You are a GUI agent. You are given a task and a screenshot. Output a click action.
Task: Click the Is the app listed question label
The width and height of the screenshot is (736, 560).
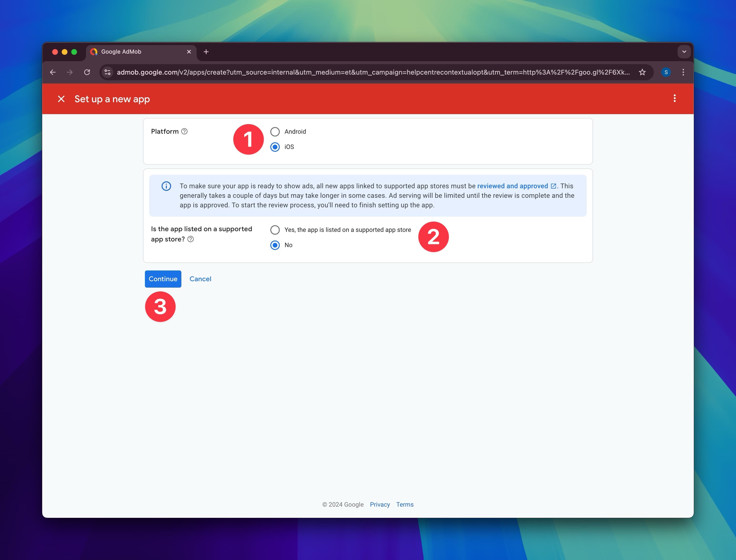tap(201, 234)
